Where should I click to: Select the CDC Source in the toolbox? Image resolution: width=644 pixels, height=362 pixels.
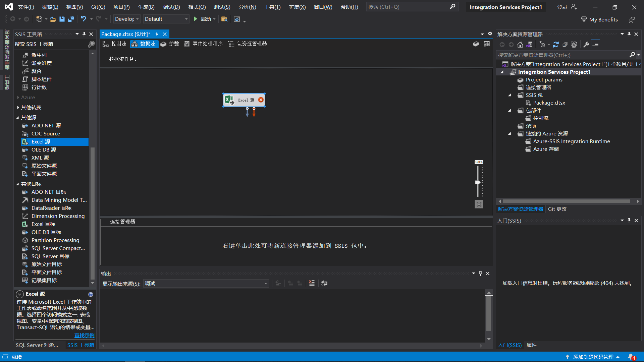(x=45, y=133)
